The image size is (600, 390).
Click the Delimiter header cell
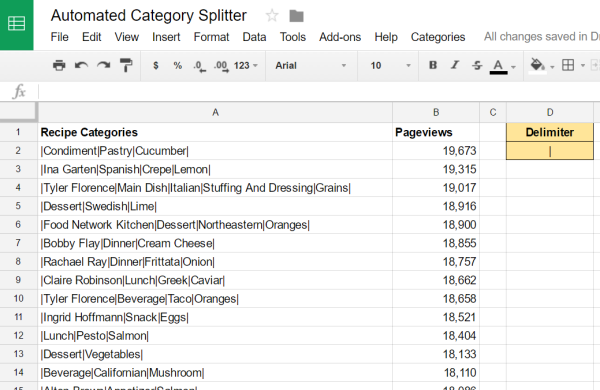[550, 132]
